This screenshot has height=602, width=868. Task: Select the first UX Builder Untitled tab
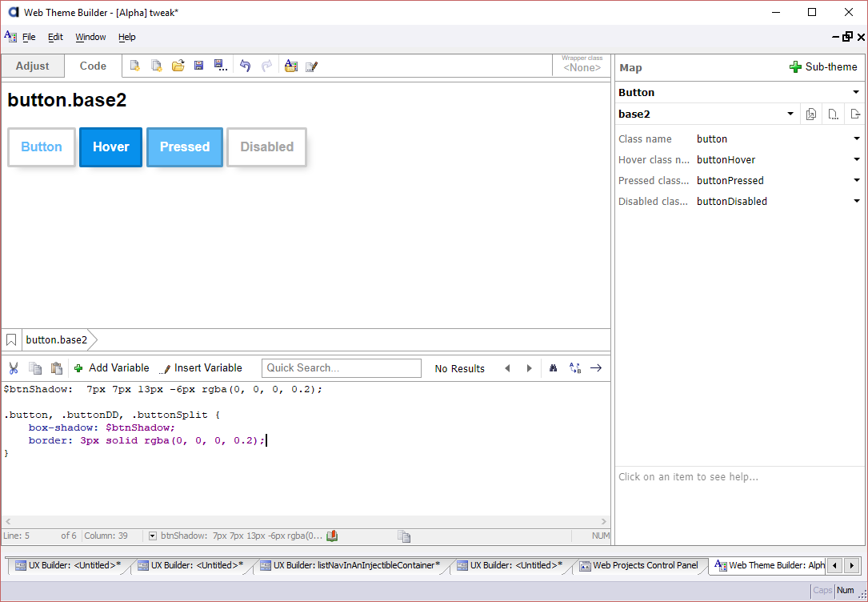click(x=68, y=565)
